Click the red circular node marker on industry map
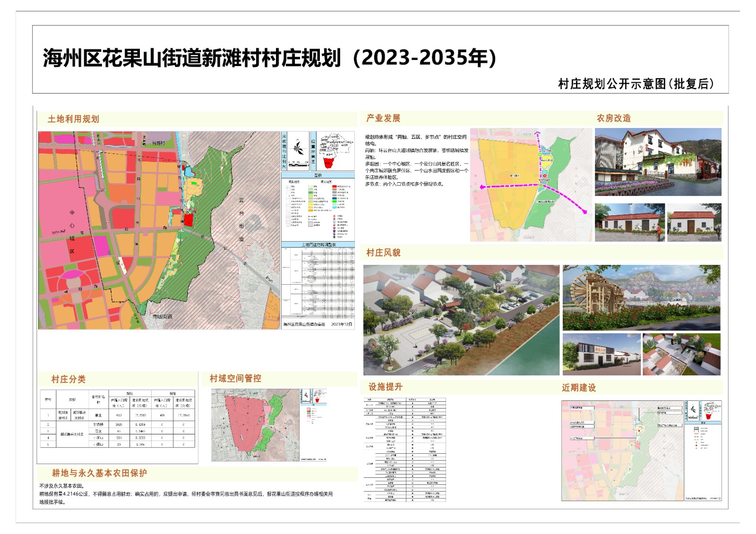 point(544,176)
